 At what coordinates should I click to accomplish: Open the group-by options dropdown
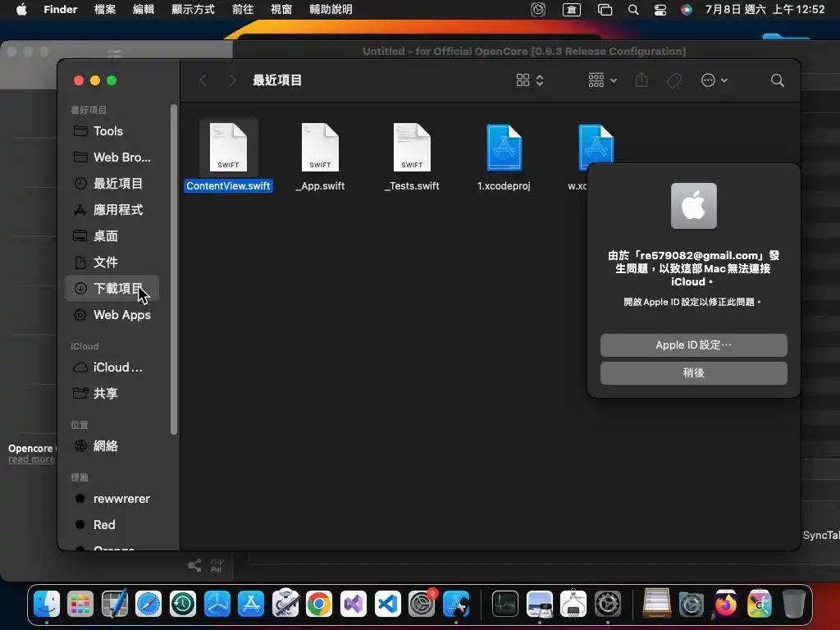[x=603, y=80]
